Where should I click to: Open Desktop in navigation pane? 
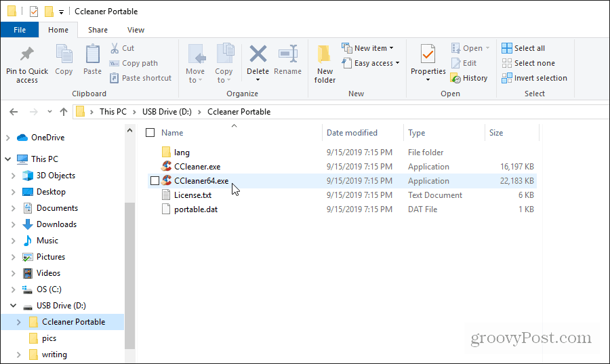point(51,192)
